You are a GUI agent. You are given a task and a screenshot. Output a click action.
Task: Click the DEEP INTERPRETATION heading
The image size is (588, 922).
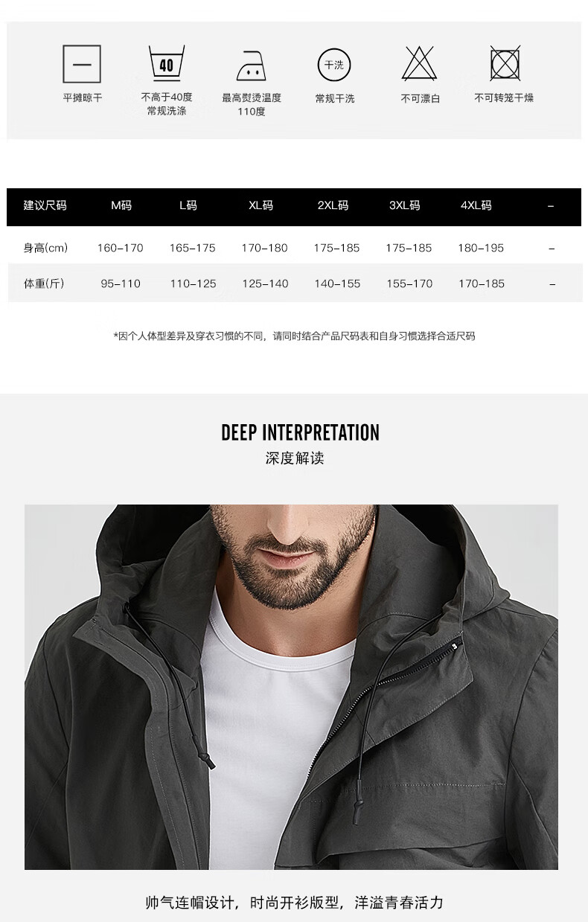300,432
